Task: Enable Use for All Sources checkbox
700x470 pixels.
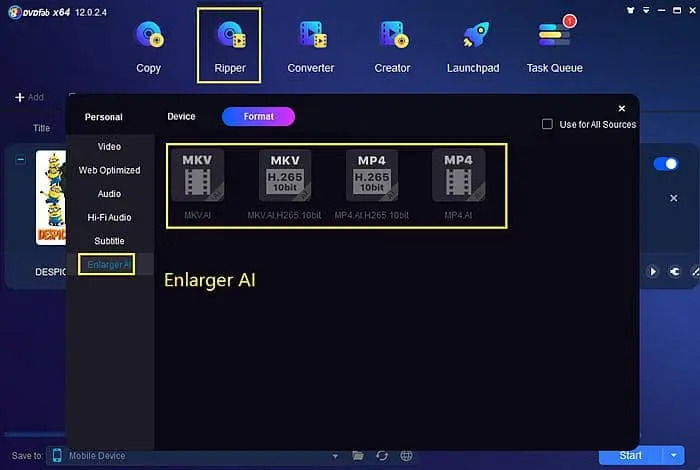Action: (547, 124)
